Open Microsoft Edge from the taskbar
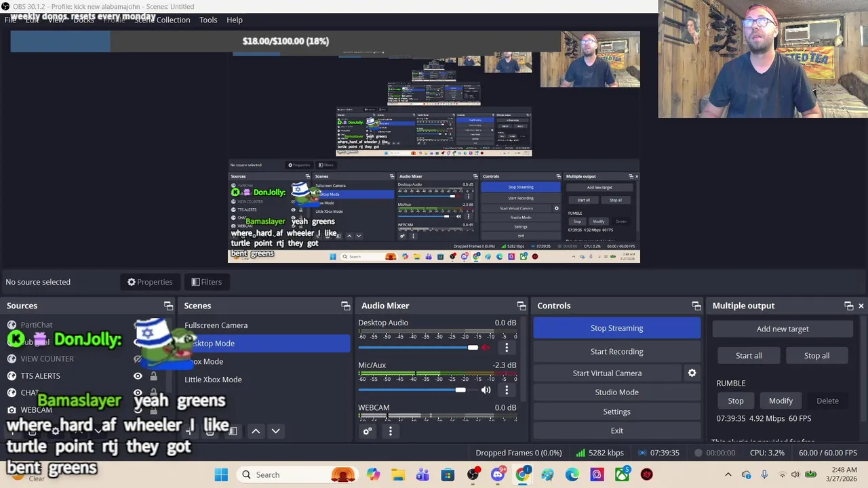868x488 pixels. coord(572,474)
